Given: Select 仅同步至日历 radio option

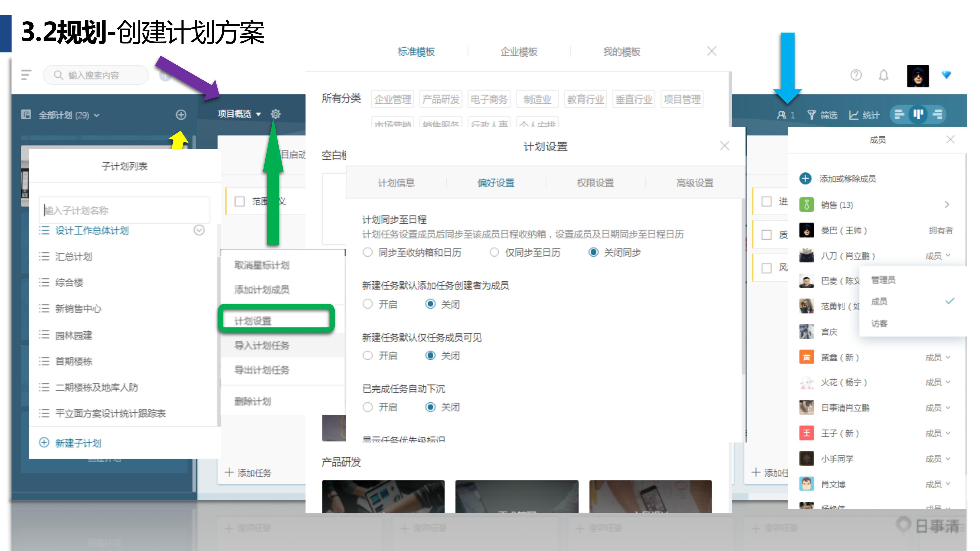Looking at the screenshot, I should click(x=494, y=252).
